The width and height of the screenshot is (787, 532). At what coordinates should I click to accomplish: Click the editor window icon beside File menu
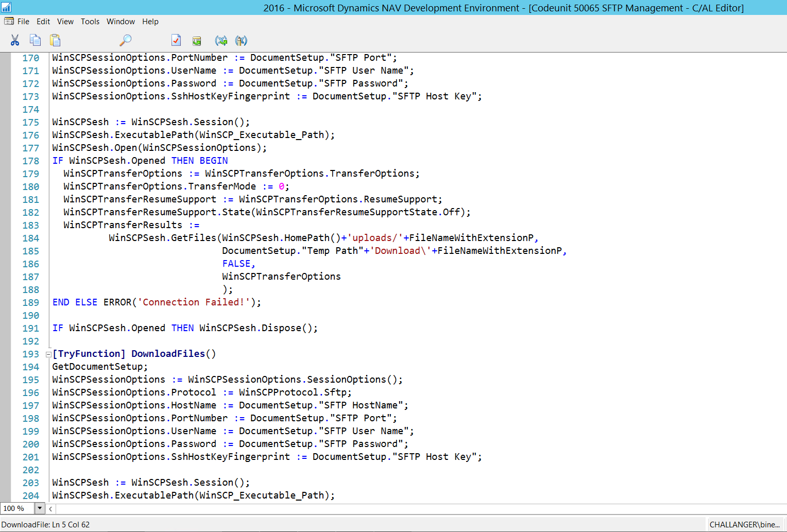[x=8, y=21]
